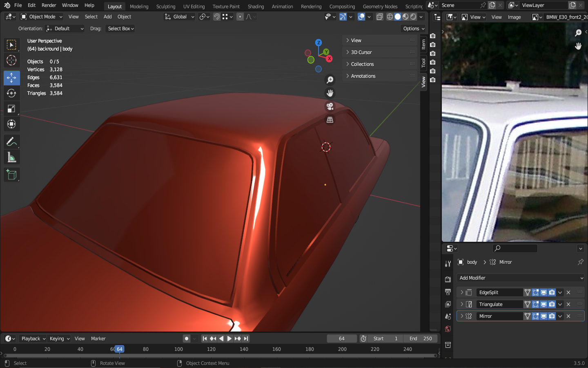Screen dimensions: 588x368
Task: Toggle viewport gizmos visibility
Action: [x=343, y=17]
